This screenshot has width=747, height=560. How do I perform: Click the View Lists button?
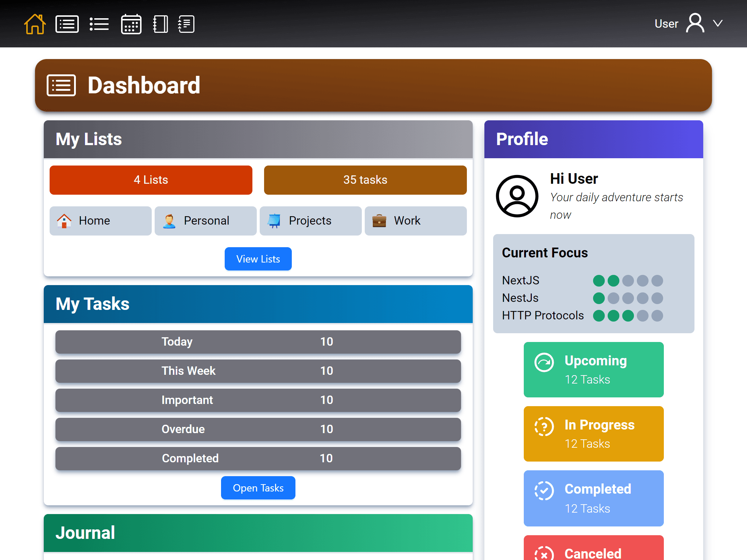click(258, 259)
